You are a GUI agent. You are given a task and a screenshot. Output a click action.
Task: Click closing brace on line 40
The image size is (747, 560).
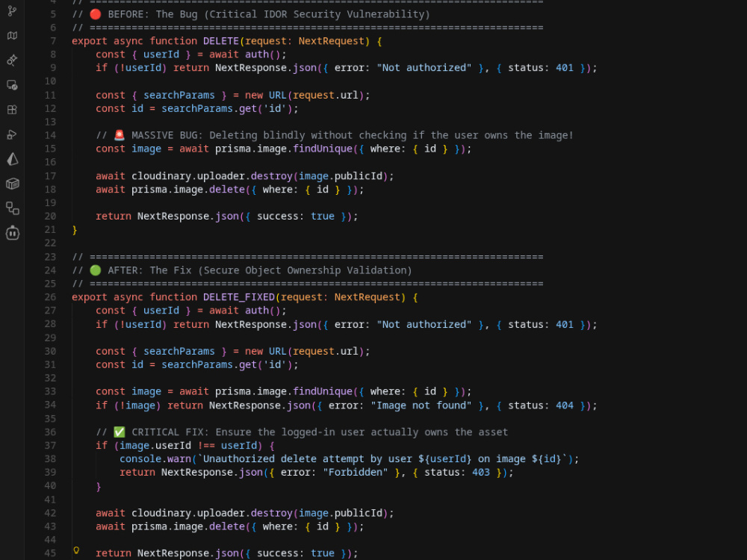[x=99, y=486]
